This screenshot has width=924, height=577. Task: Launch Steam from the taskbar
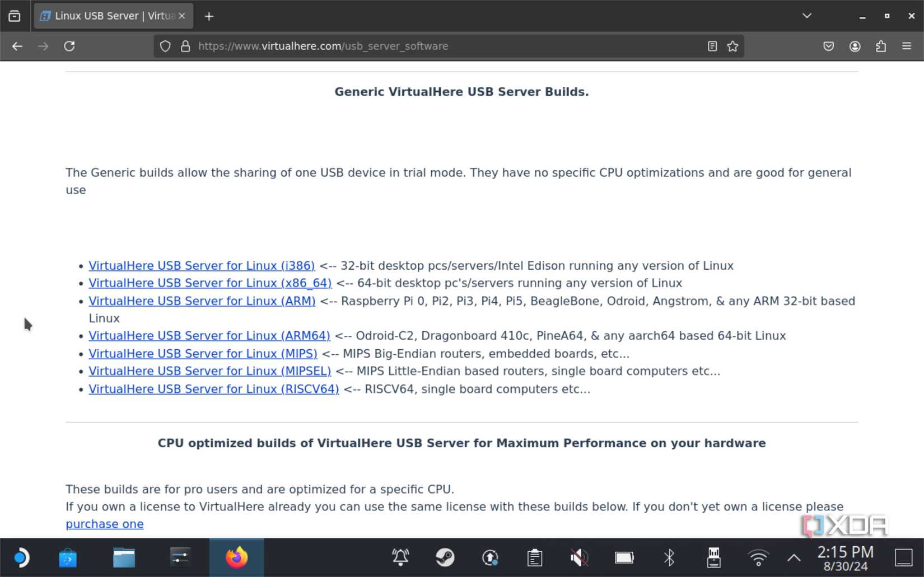point(445,557)
